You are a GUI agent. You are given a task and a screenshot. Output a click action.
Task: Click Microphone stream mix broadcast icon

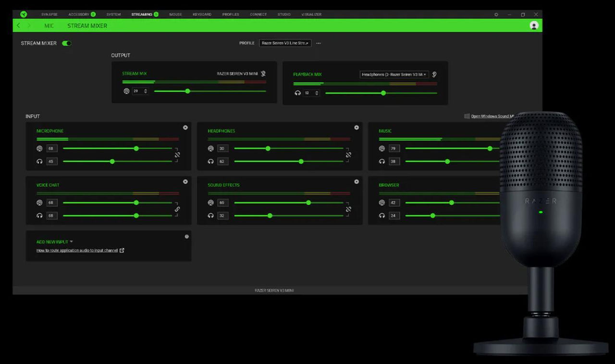pos(39,148)
